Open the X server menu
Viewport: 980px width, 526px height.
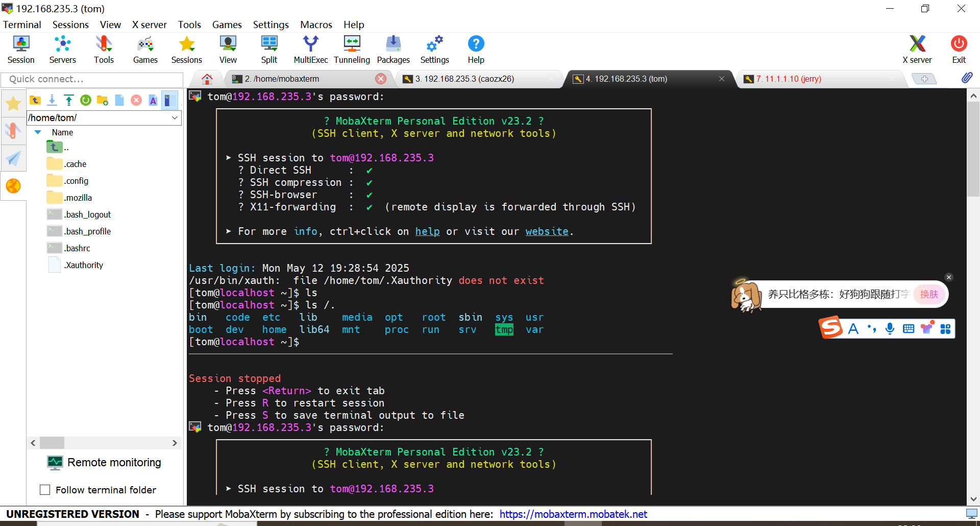click(x=149, y=25)
